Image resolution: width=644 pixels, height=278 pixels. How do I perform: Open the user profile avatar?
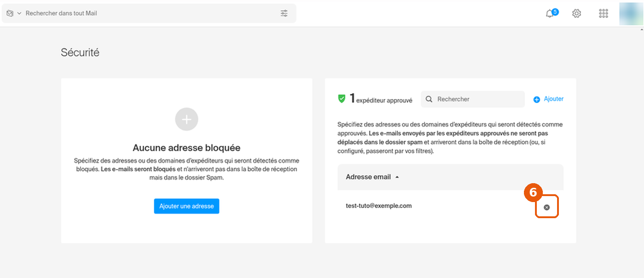click(631, 13)
